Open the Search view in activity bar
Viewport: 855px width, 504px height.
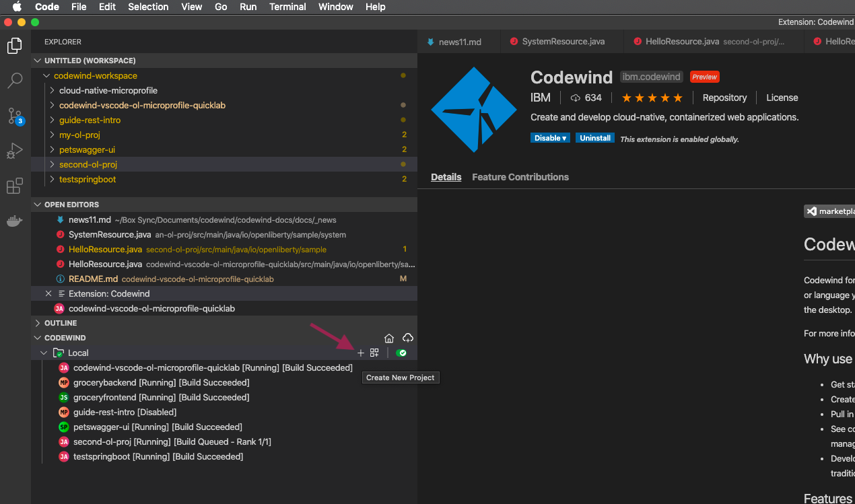tap(15, 81)
